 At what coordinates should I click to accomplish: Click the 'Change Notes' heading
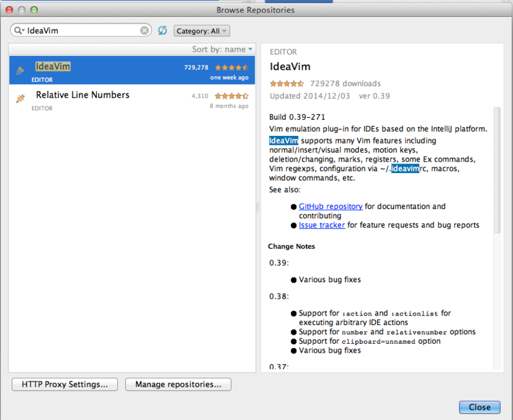tap(292, 246)
